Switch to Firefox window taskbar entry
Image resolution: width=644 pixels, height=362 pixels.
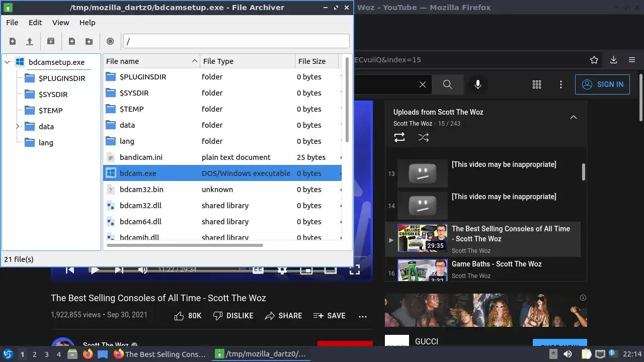[159, 354]
